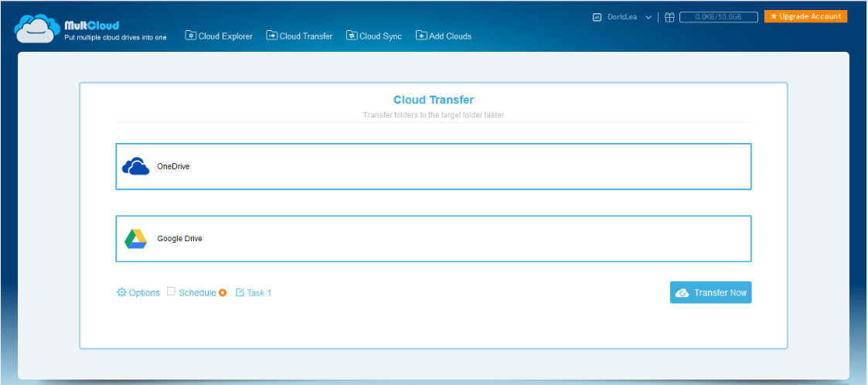The height and width of the screenshot is (385, 868).
Task: Click the Schedule link text
Action: 197,292
